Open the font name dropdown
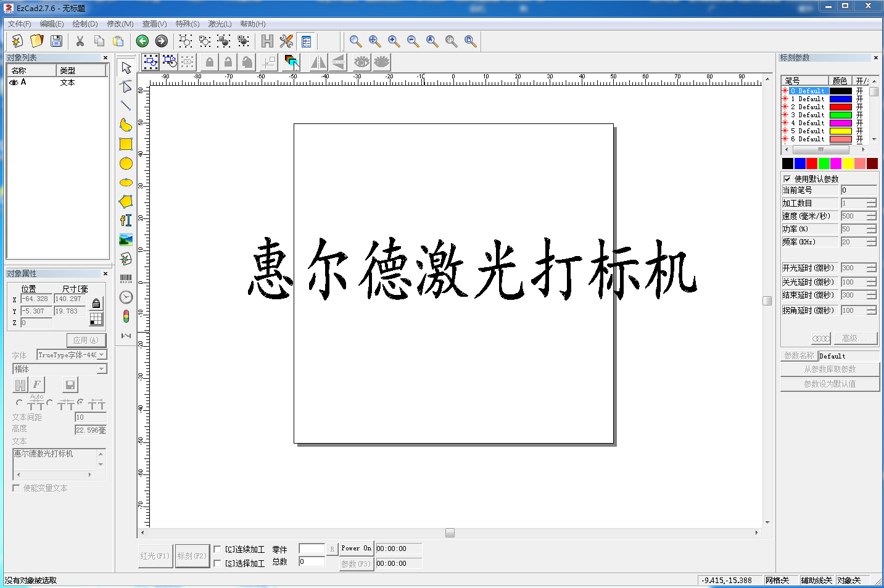This screenshot has height=588, width=884. coord(102,369)
